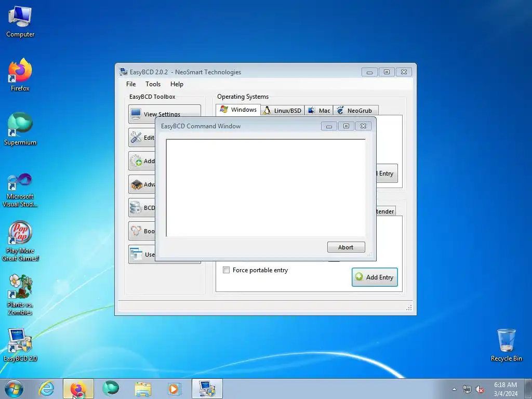
Task: Click the Abort button in Command Window
Action: pos(345,247)
